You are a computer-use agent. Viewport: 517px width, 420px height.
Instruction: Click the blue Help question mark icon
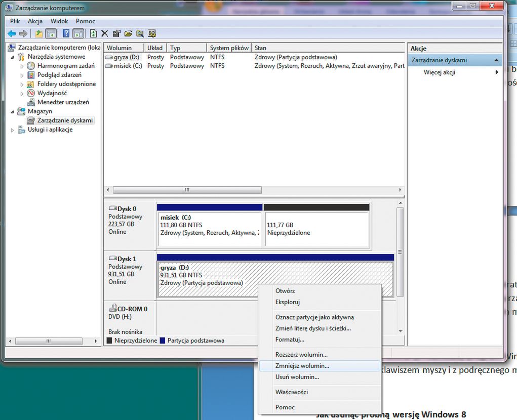point(66,33)
